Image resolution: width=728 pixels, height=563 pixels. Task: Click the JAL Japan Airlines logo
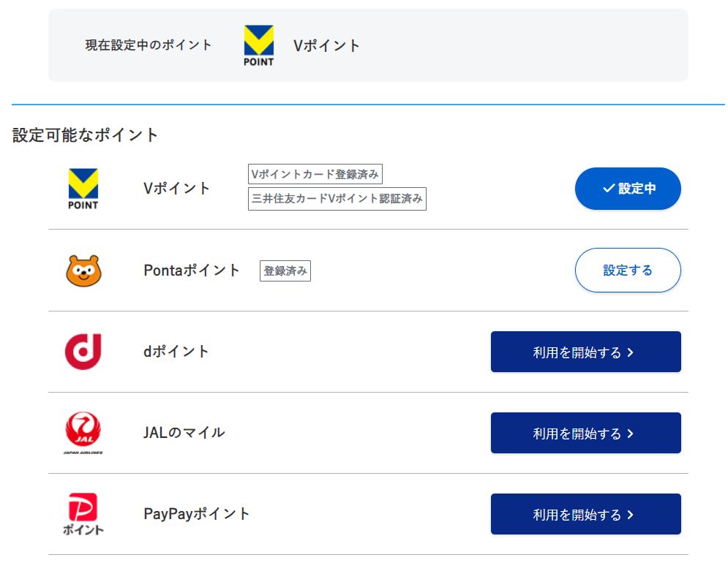click(x=83, y=433)
